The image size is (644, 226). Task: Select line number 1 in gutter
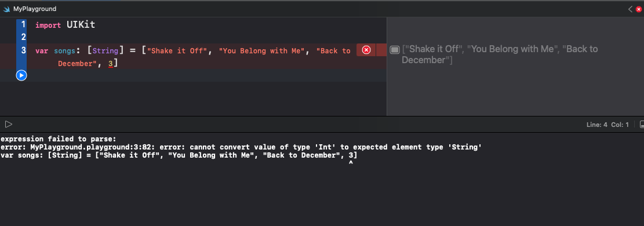coord(23,24)
